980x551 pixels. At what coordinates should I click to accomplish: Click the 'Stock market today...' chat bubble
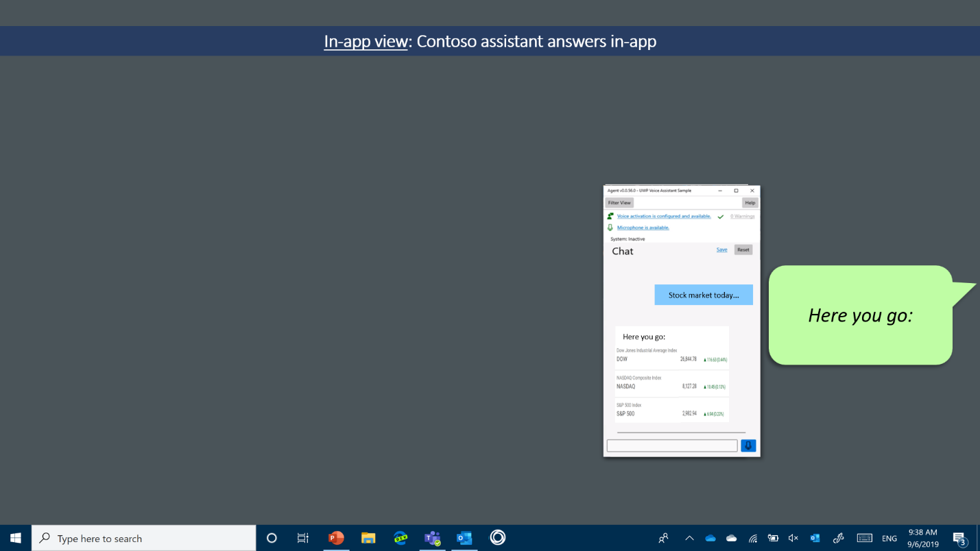704,295
